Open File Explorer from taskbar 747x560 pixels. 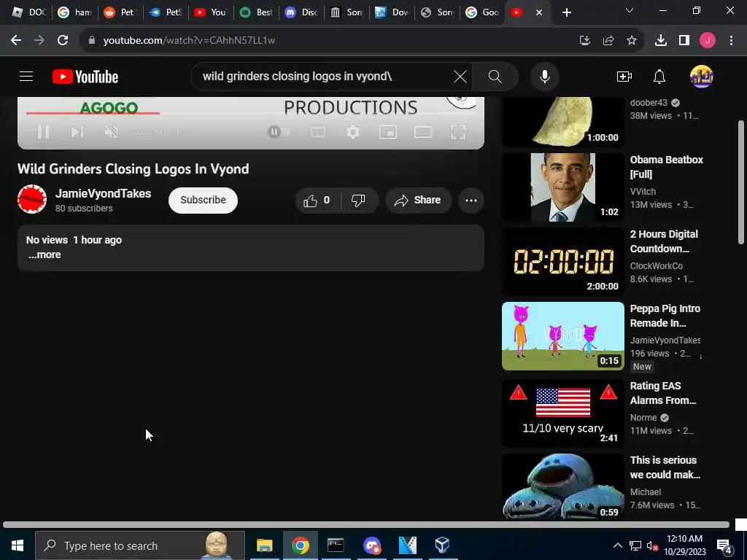pyautogui.click(x=264, y=545)
